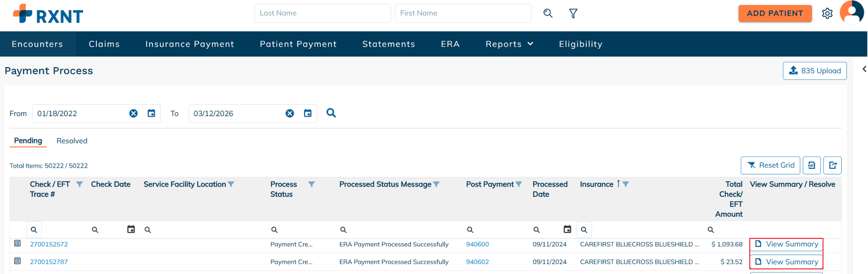Click the 835 Upload button

pos(815,71)
